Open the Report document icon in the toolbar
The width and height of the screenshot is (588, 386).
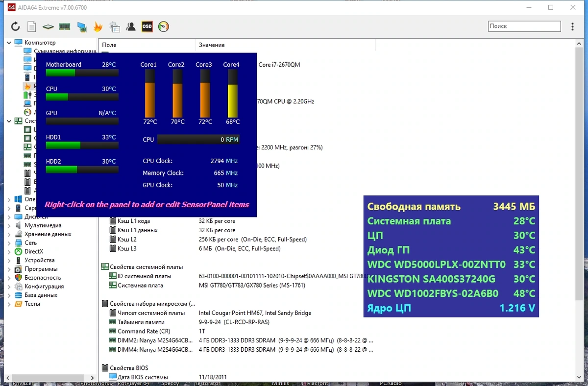tap(32, 26)
